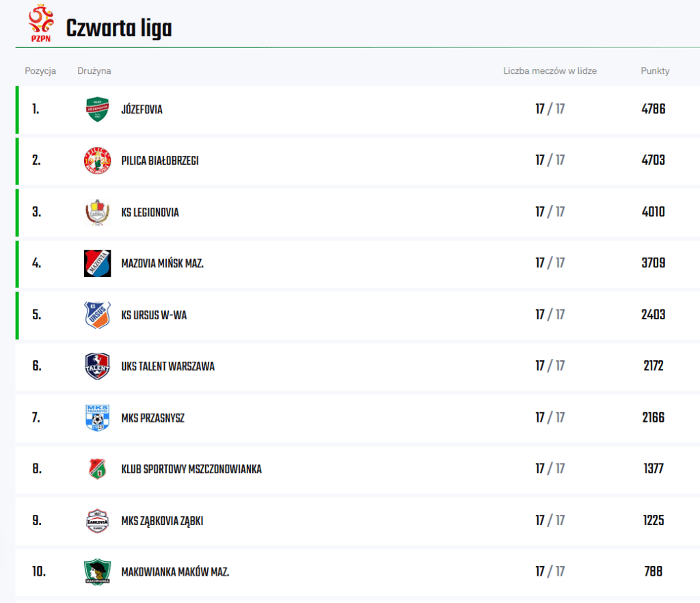Image resolution: width=700 pixels, height=603 pixels.
Task: Click the Józefovia club crest
Action: [97, 109]
